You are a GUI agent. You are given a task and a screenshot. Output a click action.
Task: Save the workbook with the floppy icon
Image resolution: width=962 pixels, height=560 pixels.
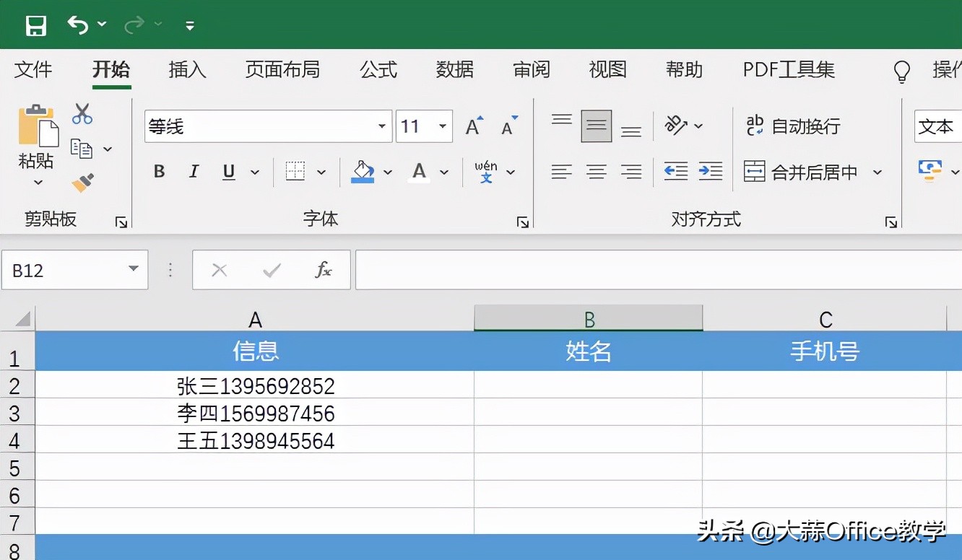(35, 26)
